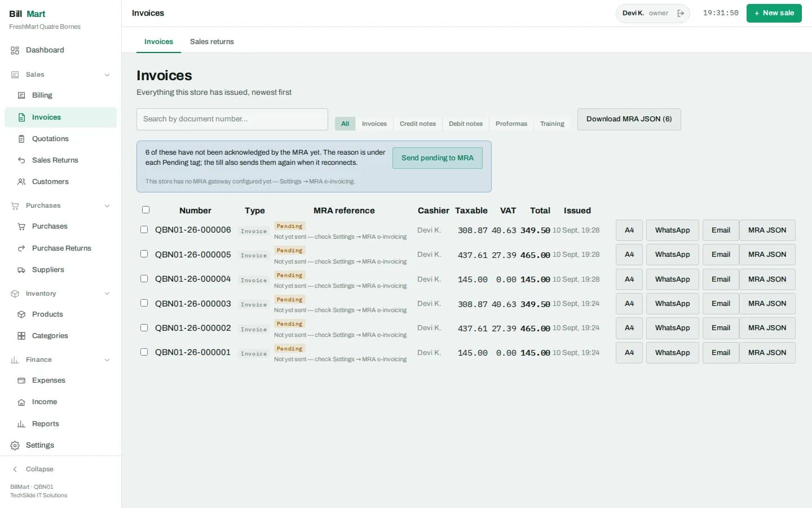Click MRA JSON button for invoice QBN01-26-000006
This screenshot has width=812, height=508.
pos(767,230)
